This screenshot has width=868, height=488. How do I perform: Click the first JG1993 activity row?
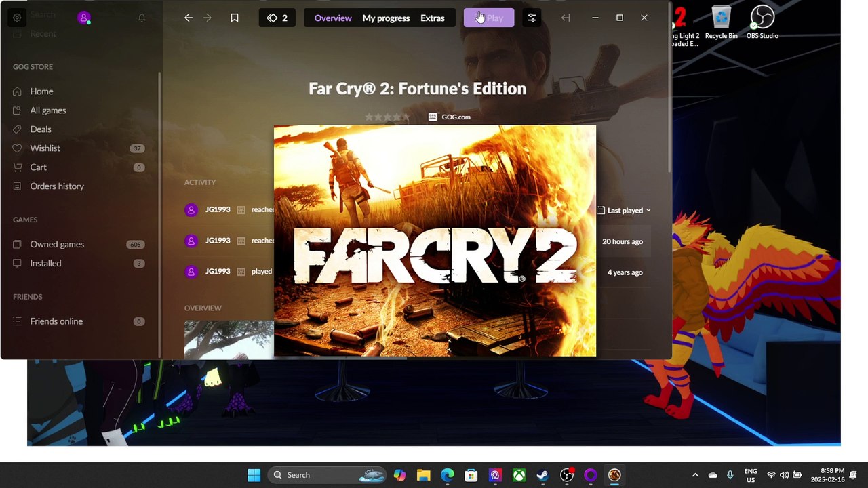pos(229,210)
